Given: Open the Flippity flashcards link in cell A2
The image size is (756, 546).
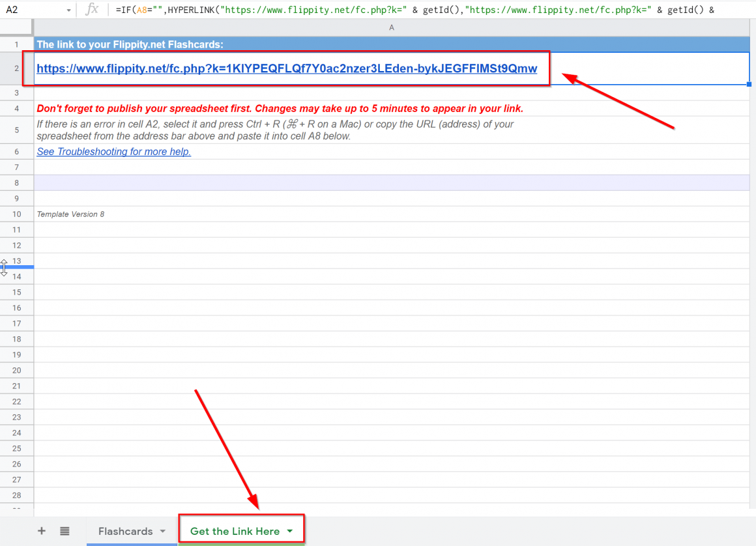Looking at the screenshot, I should (x=287, y=68).
